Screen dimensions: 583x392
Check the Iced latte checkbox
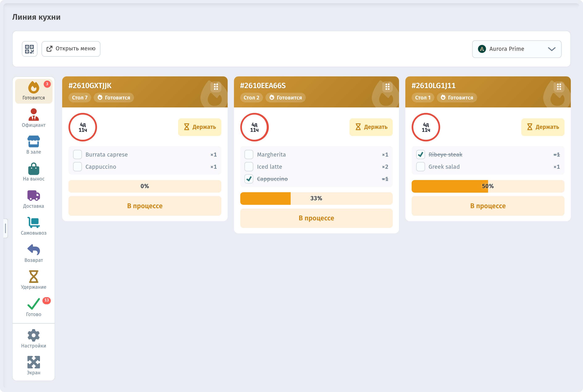[249, 167]
